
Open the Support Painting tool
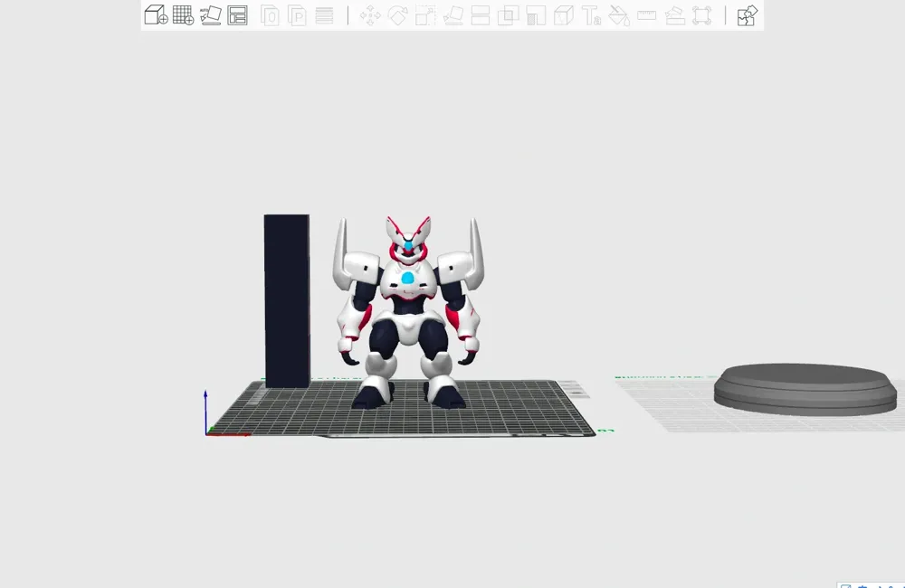536,15
